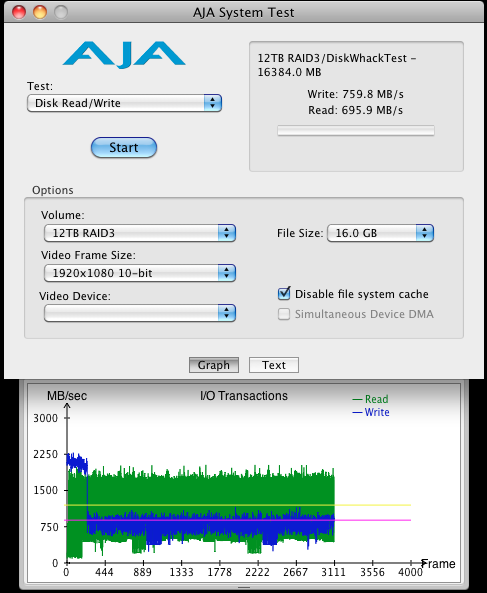This screenshot has width=487, height=593.
Task: Click the AJA logo
Action: click(x=124, y=55)
